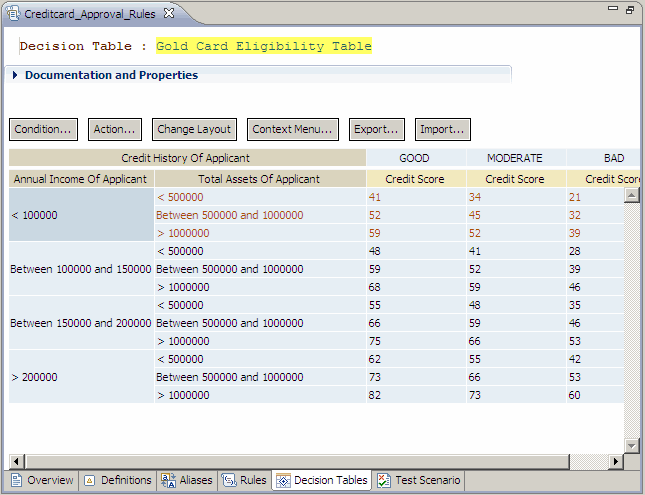This screenshot has height=495, width=645.
Task: Click the Condition... button
Action: [x=43, y=129]
